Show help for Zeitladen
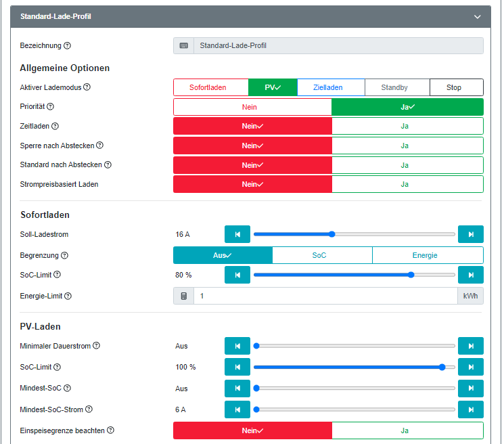 click(x=55, y=126)
